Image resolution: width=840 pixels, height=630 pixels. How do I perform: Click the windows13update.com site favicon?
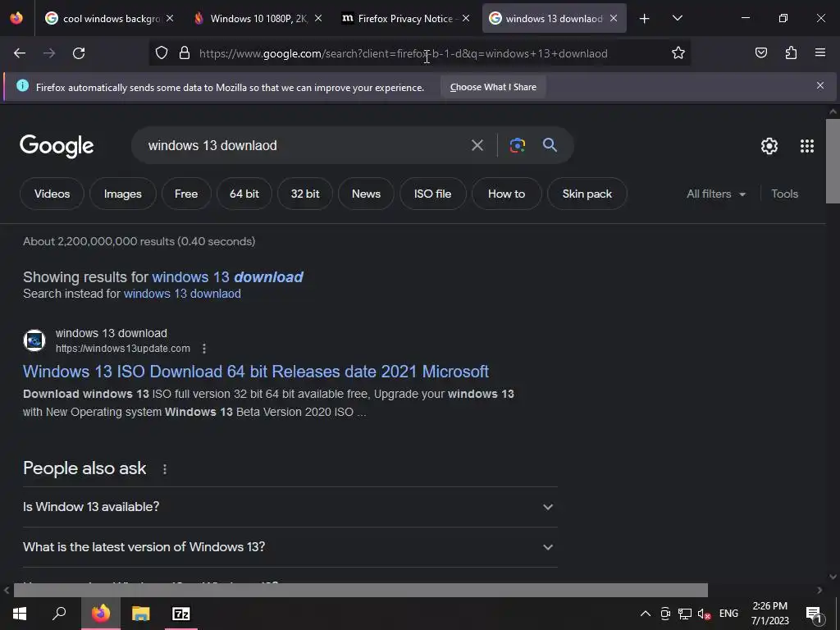pyautogui.click(x=34, y=340)
